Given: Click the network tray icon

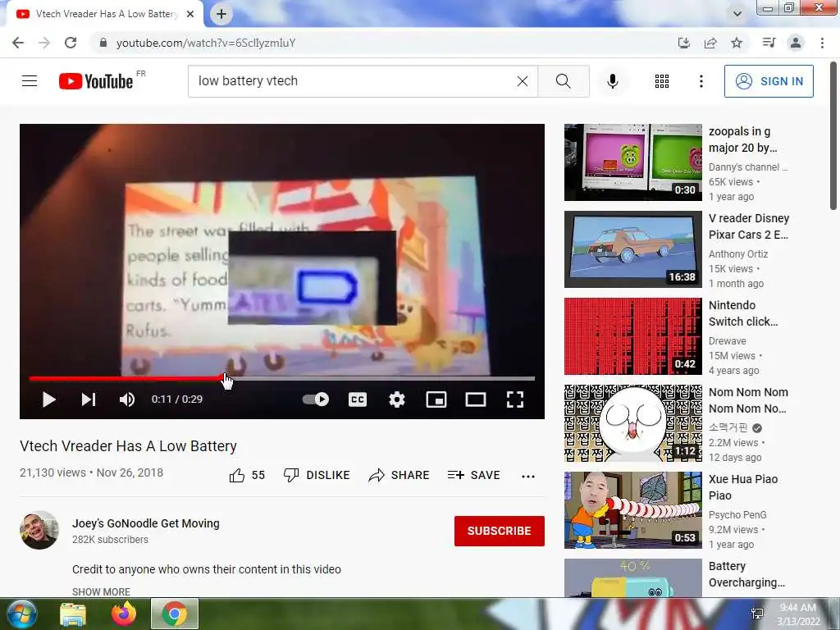Looking at the screenshot, I should (757, 614).
